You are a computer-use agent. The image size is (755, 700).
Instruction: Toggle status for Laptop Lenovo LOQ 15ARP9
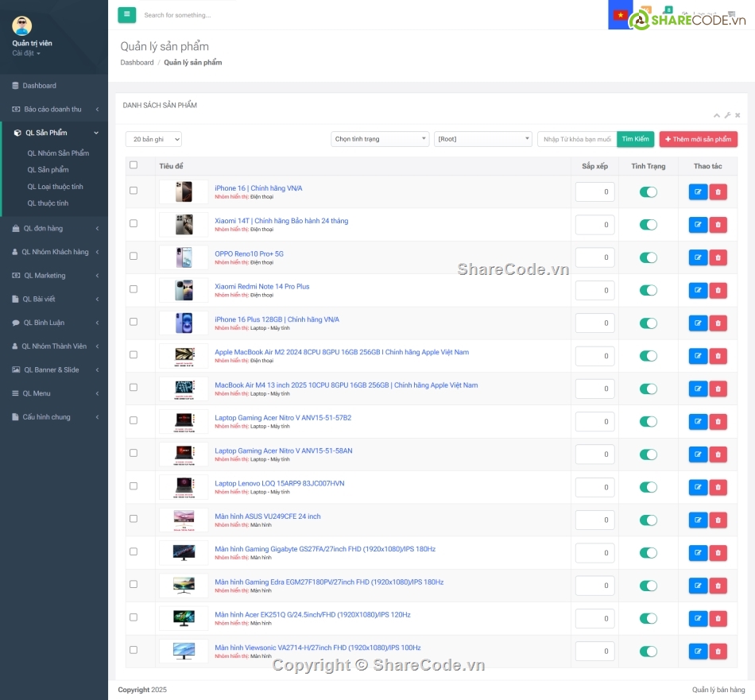point(648,487)
